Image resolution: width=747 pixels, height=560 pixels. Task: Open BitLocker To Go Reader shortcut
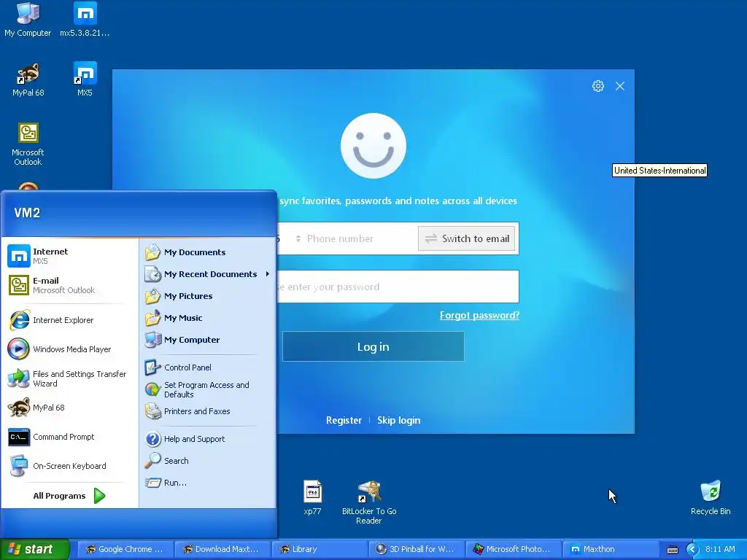[x=369, y=502]
